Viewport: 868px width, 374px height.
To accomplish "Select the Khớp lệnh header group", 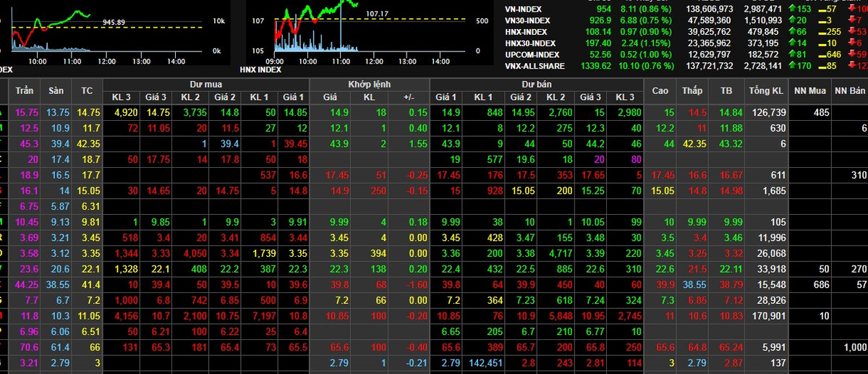I will tap(369, 84).
